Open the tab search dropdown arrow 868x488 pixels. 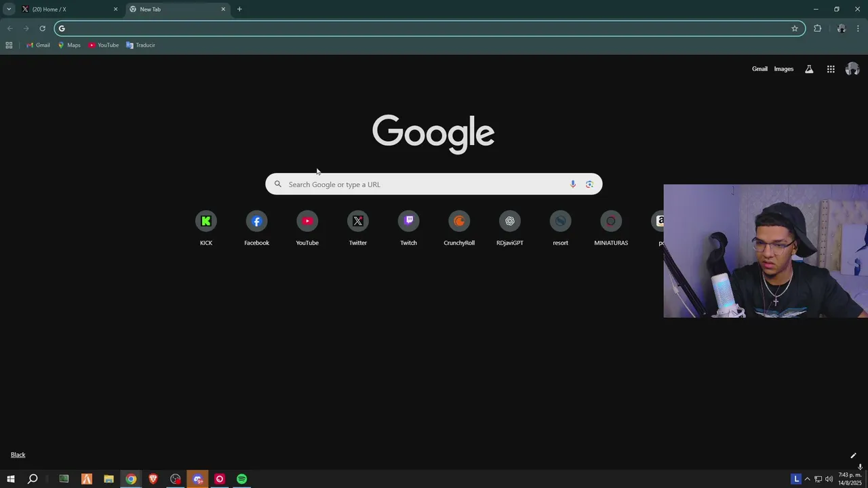point(9,9)
